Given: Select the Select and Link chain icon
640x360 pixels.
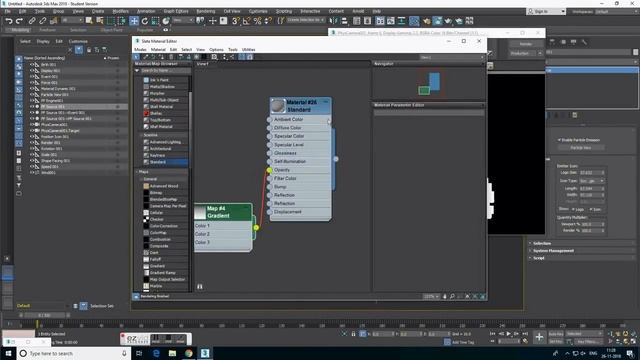Looking at the screenshot, I should [x=32, y=20].
